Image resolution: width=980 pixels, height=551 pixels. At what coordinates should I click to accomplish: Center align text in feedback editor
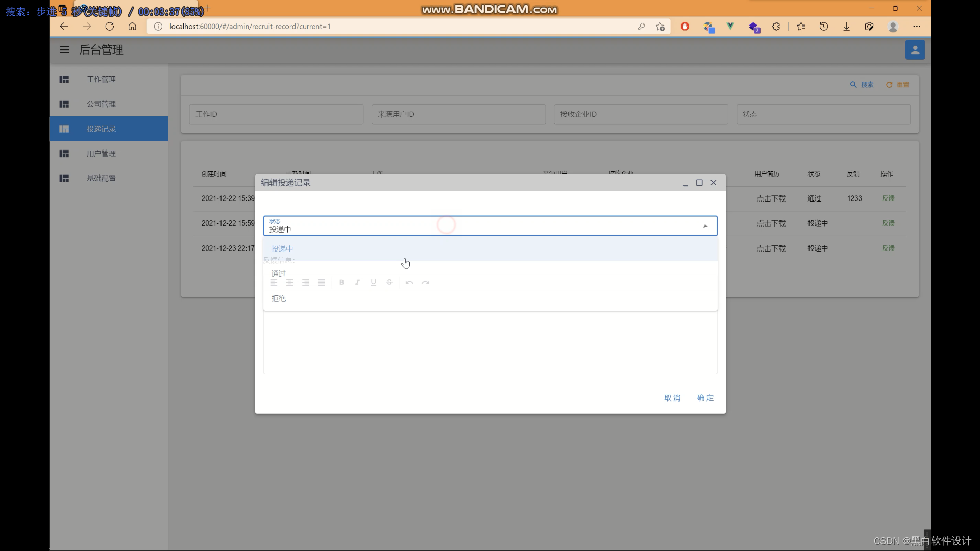click(289, 282)
